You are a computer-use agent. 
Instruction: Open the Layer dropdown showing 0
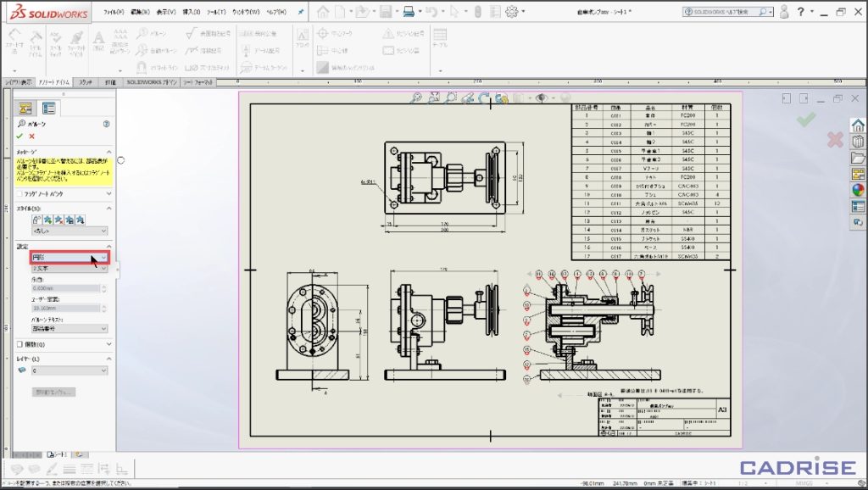[x=70, y=370]
